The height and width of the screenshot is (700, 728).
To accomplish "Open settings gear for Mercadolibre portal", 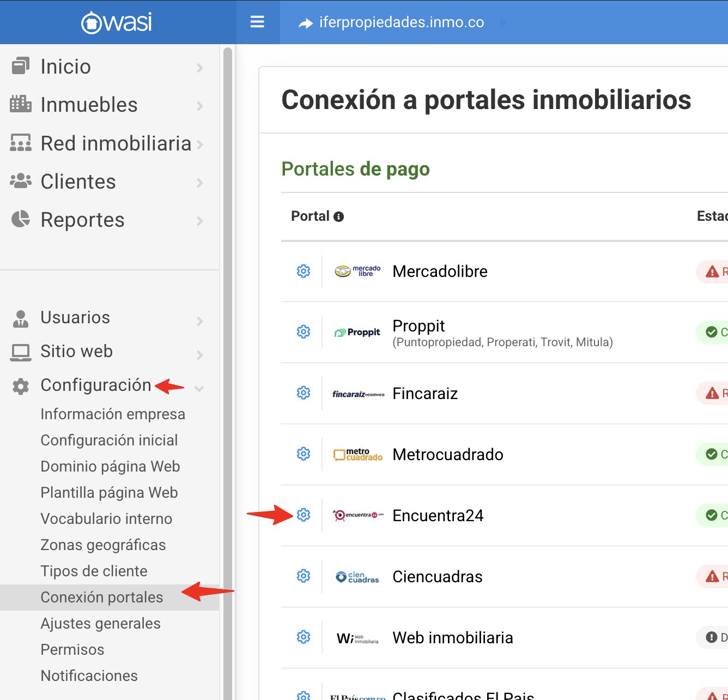I will [304, 271].
